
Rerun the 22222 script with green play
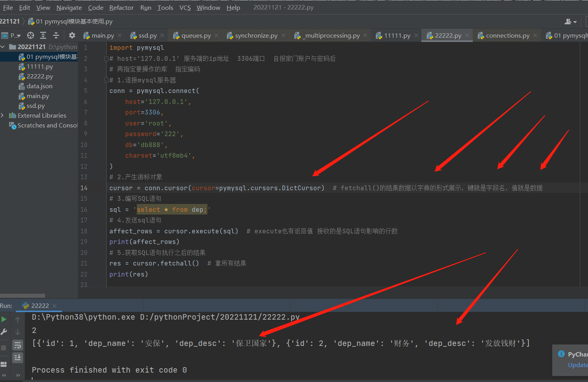tap(4, 319)
